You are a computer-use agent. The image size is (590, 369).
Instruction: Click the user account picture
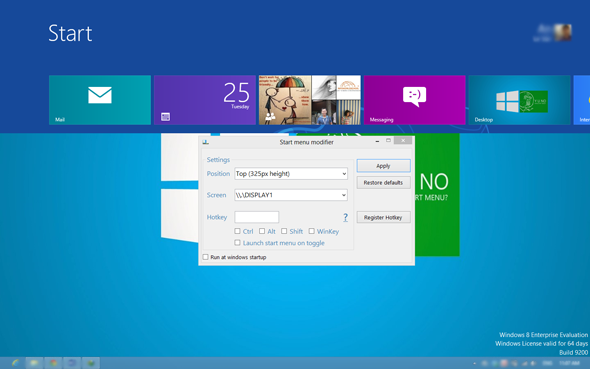pyautogui.click(x=563, y=32)
